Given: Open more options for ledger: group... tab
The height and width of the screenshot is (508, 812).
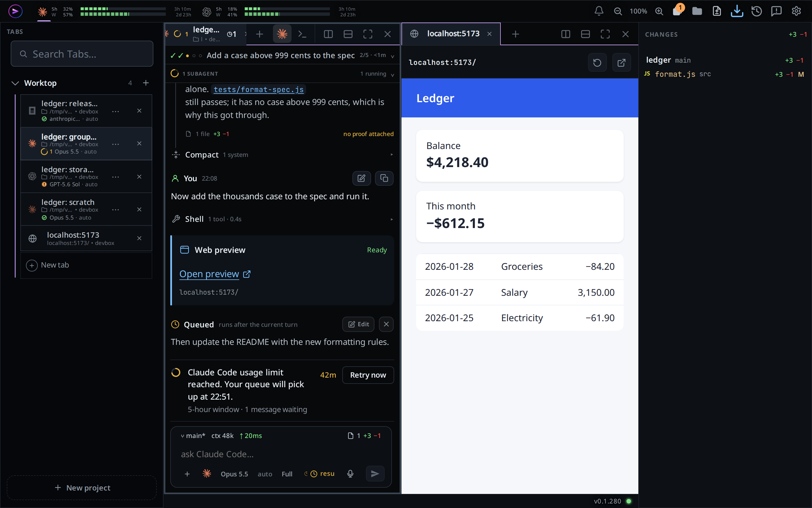Looking at the screenshot, I should click(115, 144).
